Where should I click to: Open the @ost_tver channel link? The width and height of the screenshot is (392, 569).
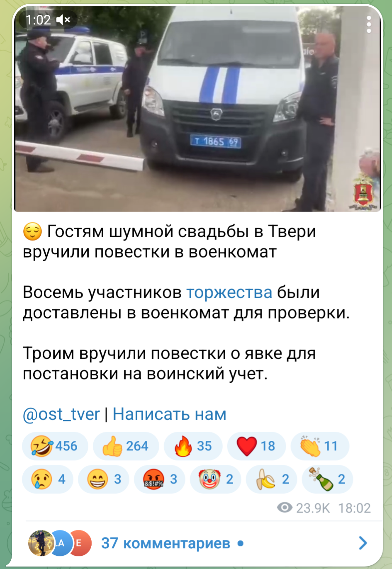(61, 414)
